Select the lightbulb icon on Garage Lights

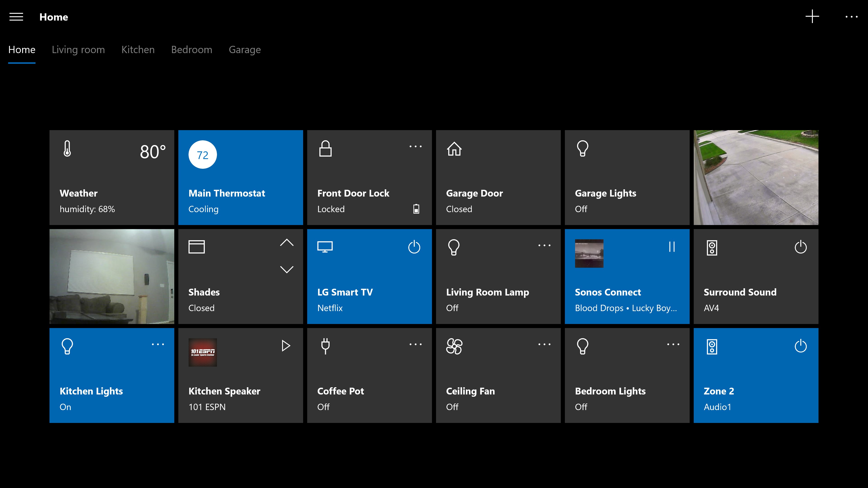click(583, 148)
